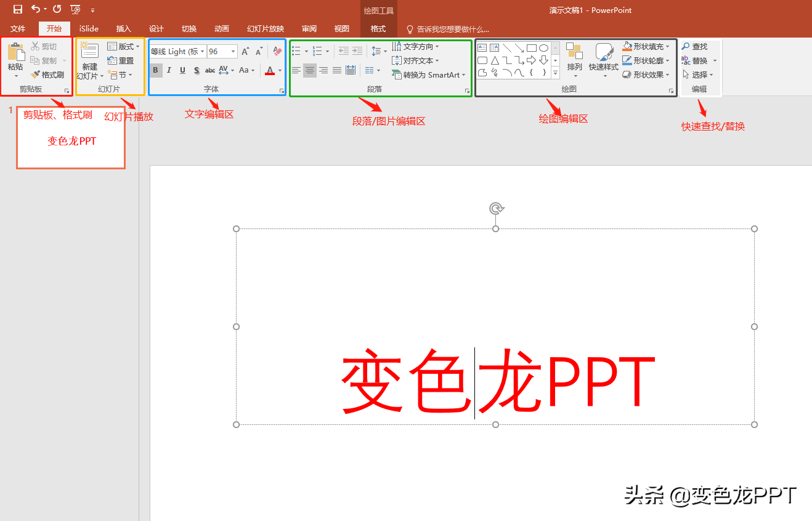Pick the down arrow block shape
812x521 pixels.
543,60
